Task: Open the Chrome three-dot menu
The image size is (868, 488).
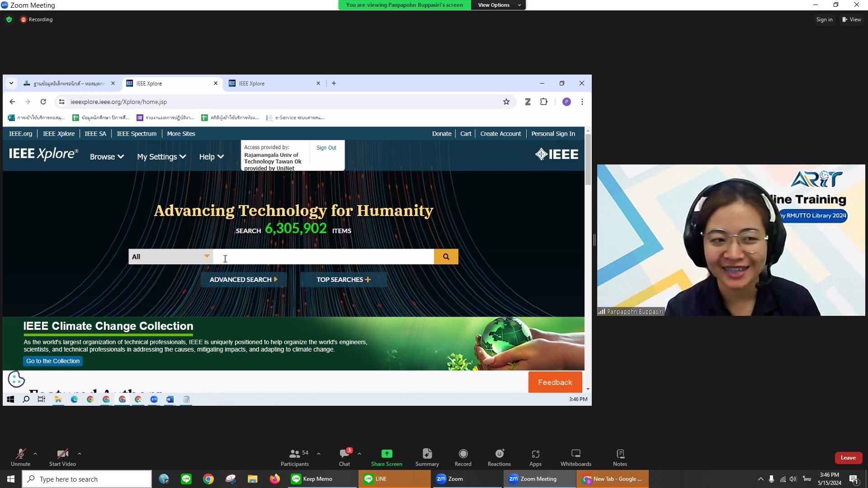Action: pos(582,102)
